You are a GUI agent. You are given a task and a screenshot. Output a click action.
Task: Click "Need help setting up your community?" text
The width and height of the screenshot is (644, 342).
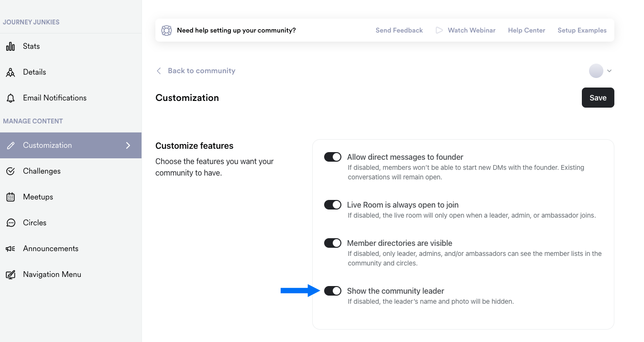236,30
